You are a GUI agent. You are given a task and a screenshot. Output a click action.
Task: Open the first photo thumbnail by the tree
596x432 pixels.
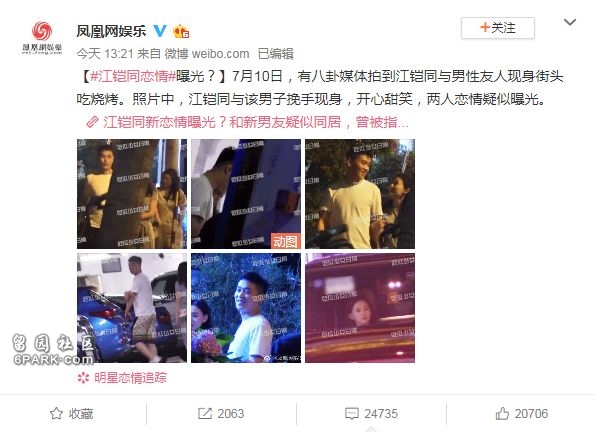(x=132, y=194)
